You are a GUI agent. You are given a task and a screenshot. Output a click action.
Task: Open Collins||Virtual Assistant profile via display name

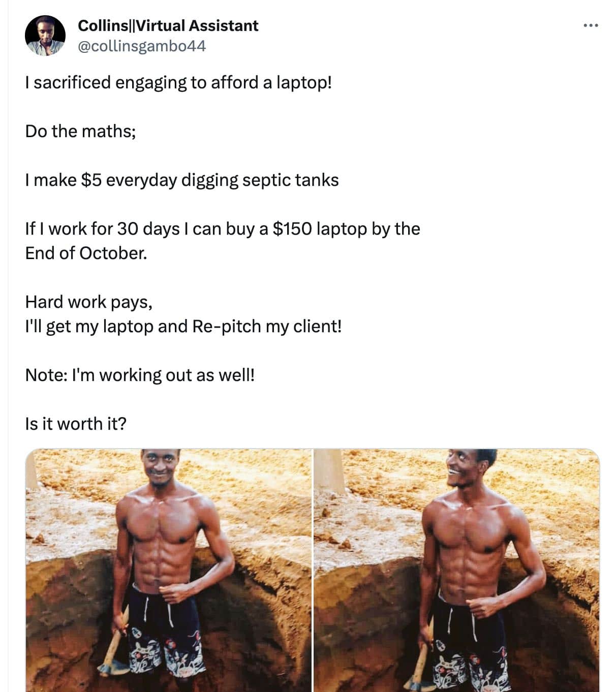tap(168, 25)
